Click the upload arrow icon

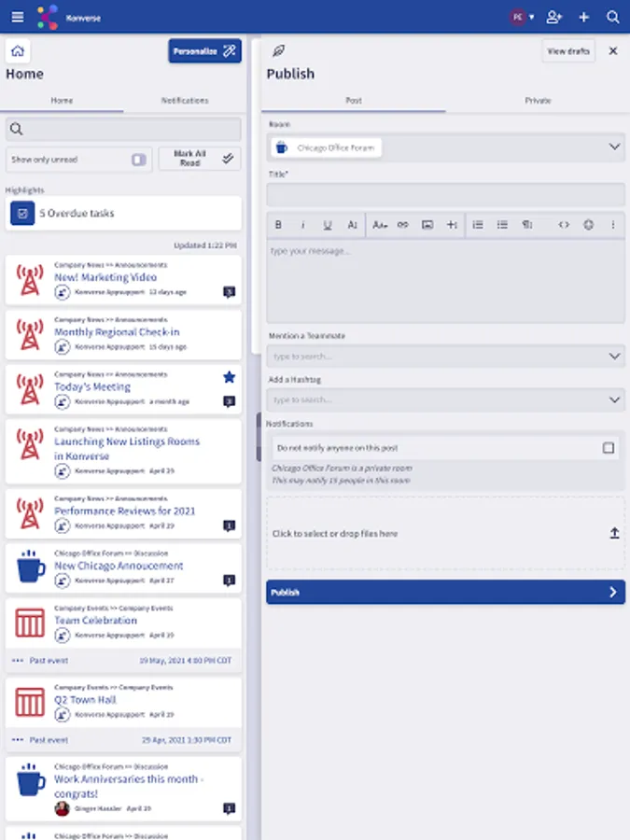614,533
